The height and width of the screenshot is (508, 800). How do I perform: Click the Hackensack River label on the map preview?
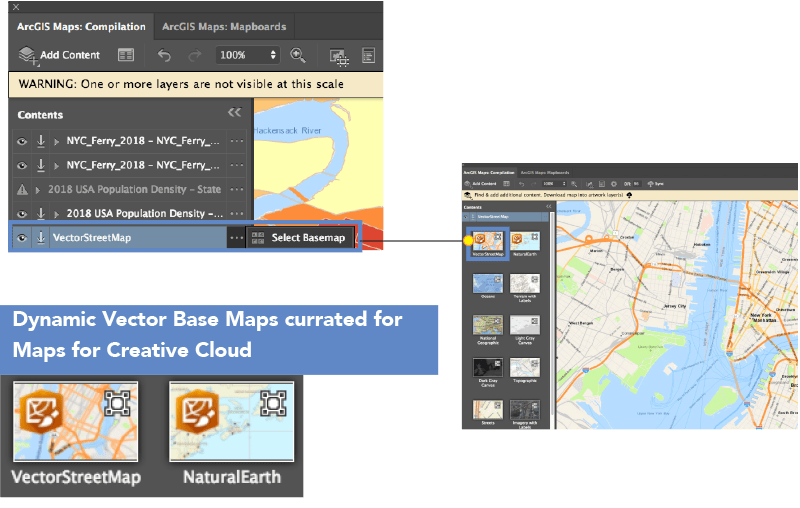click(x=288, y=131)
